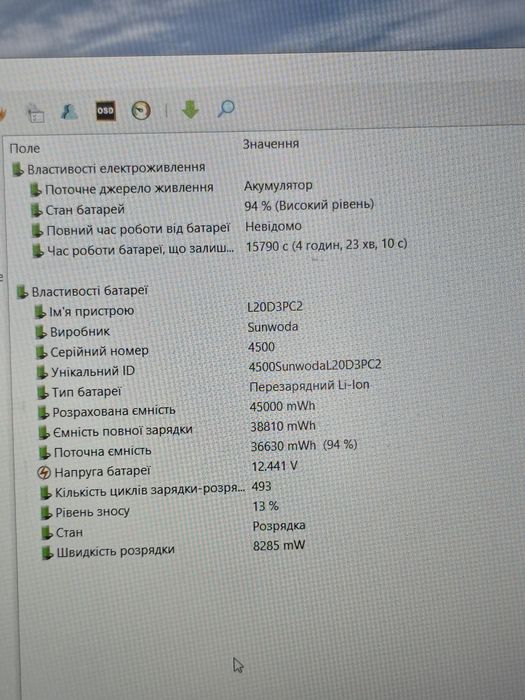Click the value 15790 с (4 годин, 23 хв, 10 с)
The width and height of the screenshot is (525, 700).
pyautogui.click(x=326, y=246)
